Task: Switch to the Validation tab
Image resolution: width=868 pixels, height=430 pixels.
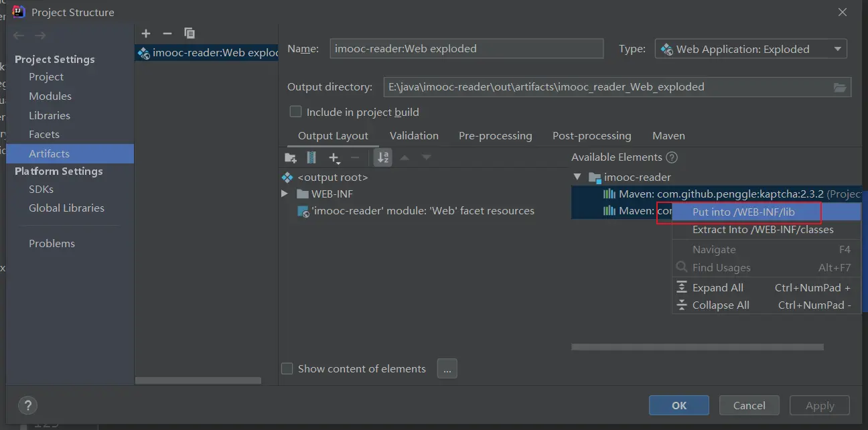Action: click(x=414, y=135)
